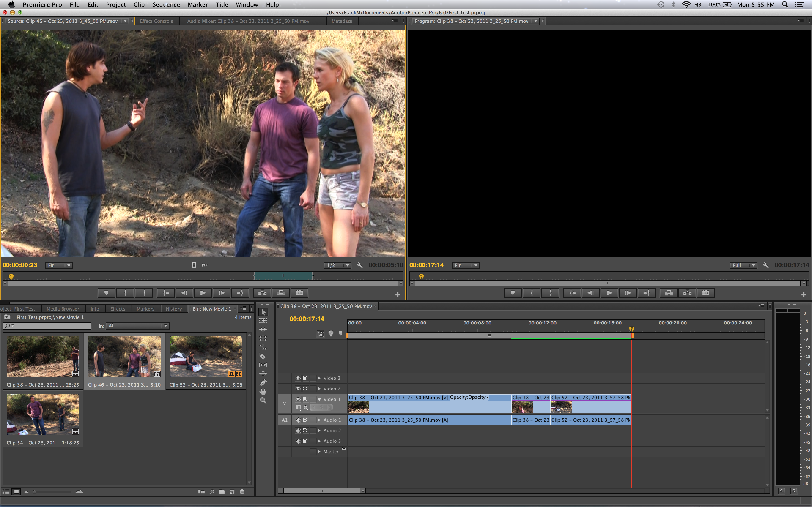Screen dimensions: 812x507
Task: Select the Clip 52 thumbnail in bin
Action: (206, 357)
